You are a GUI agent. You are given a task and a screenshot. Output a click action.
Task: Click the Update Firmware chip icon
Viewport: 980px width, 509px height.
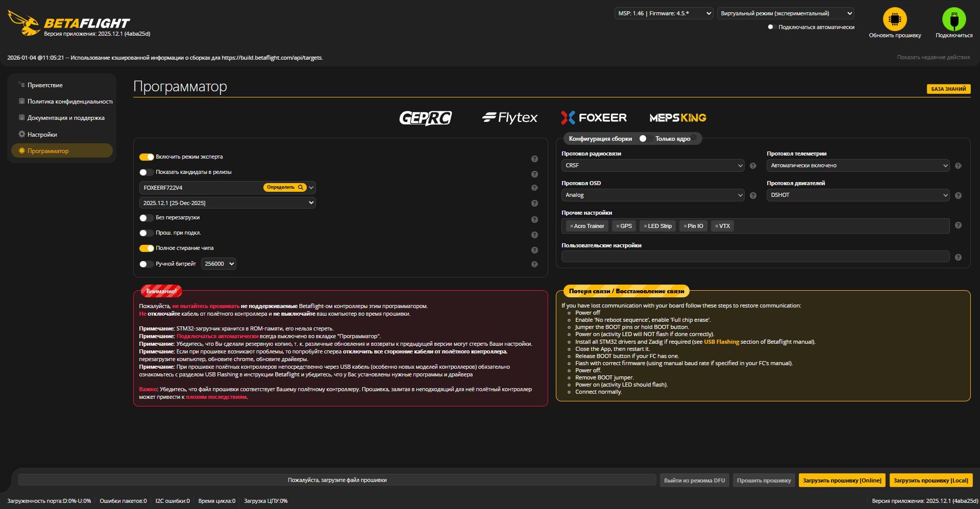coord(895,19)
